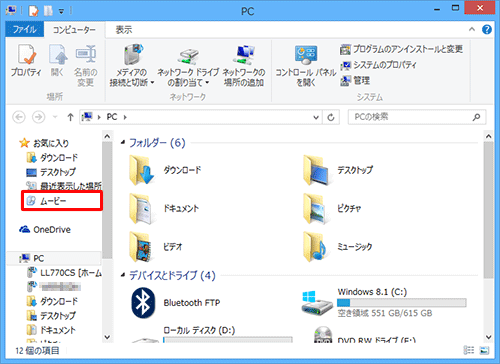Open the ファイル tab
Screen dimensions: 500x364
(x=25, y=30)
